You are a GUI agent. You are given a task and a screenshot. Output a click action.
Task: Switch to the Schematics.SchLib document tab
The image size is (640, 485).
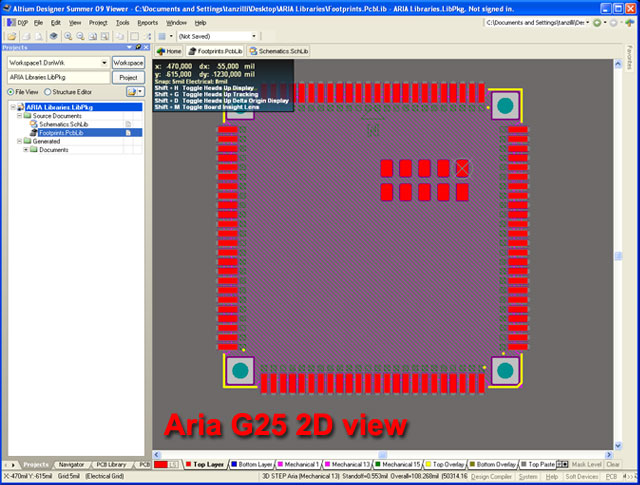[279, 51]
